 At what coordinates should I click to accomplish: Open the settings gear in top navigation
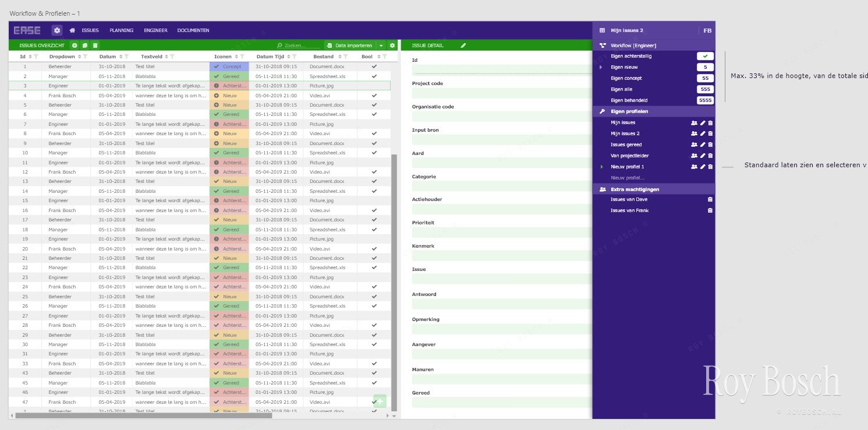[x=57, y=30]
